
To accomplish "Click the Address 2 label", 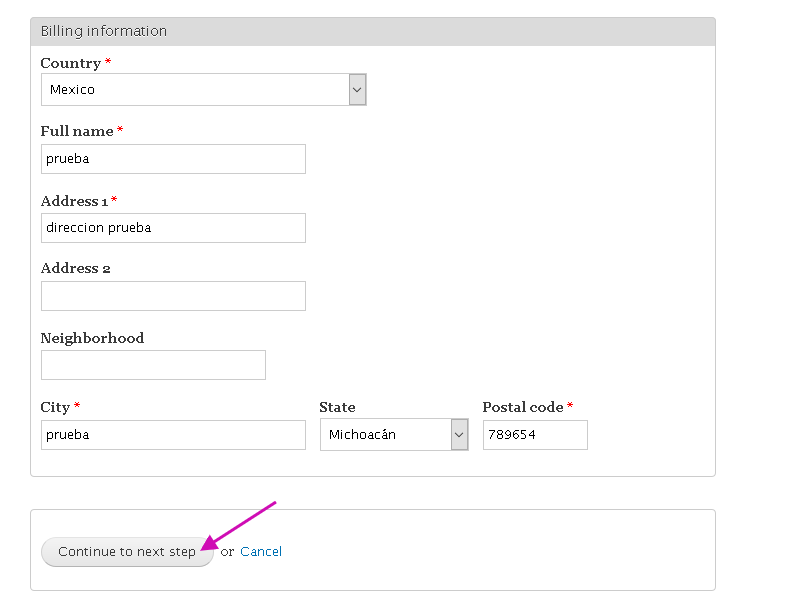I will [76, 268].
